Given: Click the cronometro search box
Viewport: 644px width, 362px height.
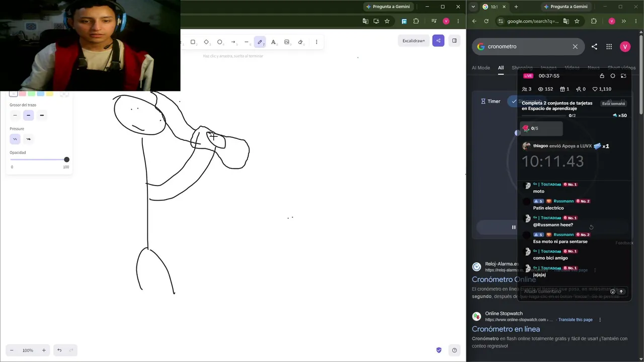Looking at the screenshot, I should click(528, 46).
